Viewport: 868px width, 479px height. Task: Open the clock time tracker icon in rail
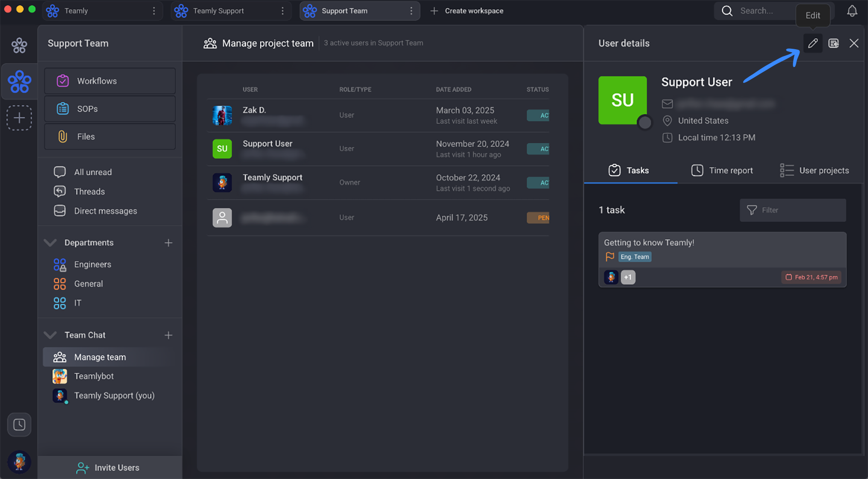(x=19, y=425)
